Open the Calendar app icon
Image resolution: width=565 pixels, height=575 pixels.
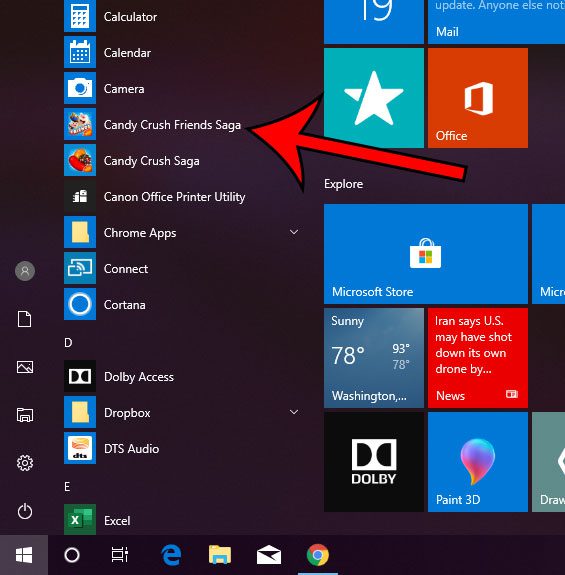tap(80, 52)
